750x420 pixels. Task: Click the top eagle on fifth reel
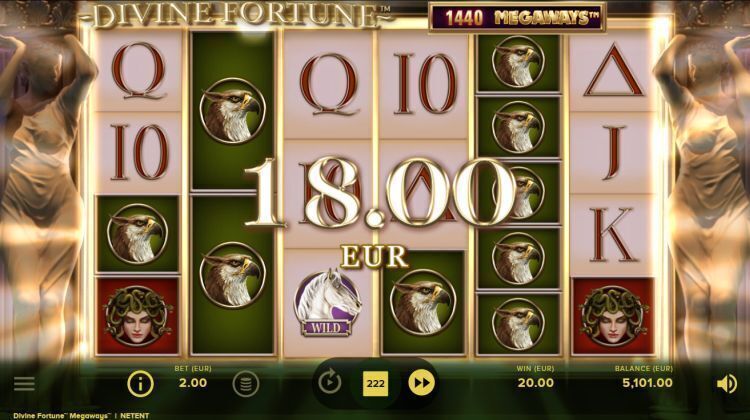coord(518,62)
